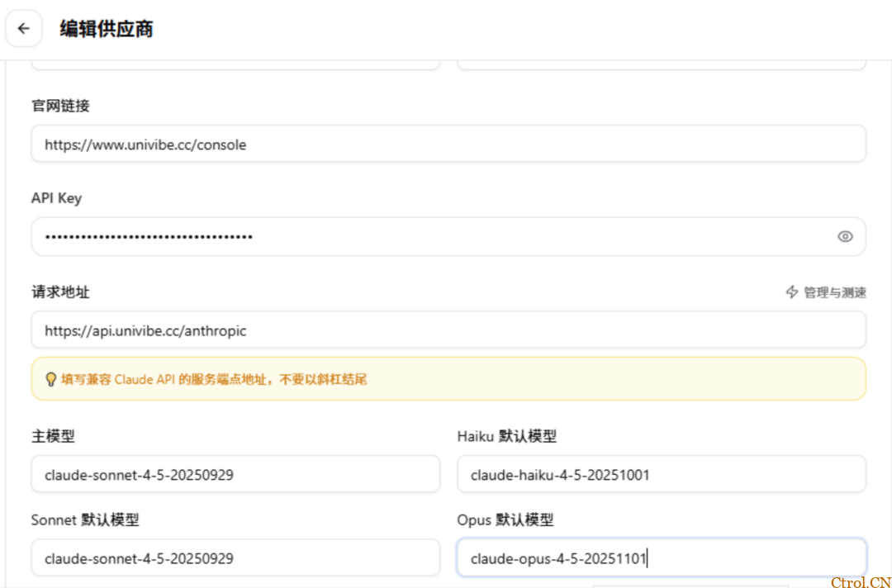Screen dimensions: 892x588
Task: Click the lightbulb hint icon
Action: [x=50, y=379]
